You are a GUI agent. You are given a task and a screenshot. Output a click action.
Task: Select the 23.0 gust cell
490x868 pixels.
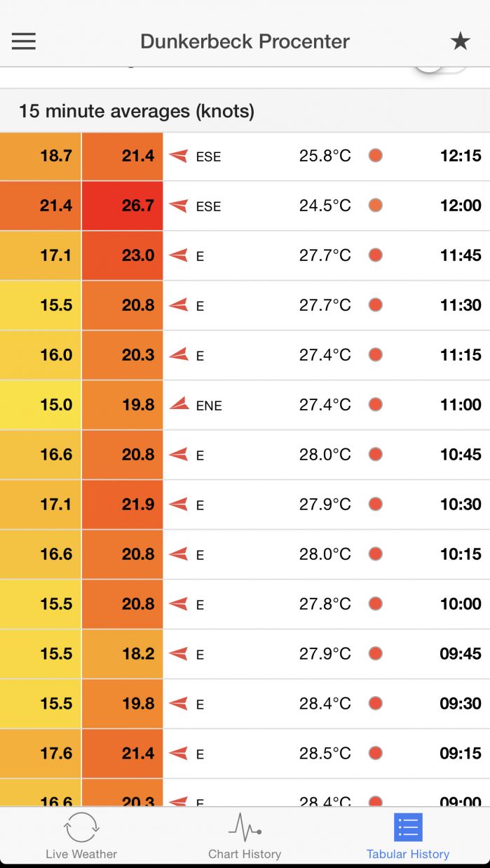pos(123,255)
